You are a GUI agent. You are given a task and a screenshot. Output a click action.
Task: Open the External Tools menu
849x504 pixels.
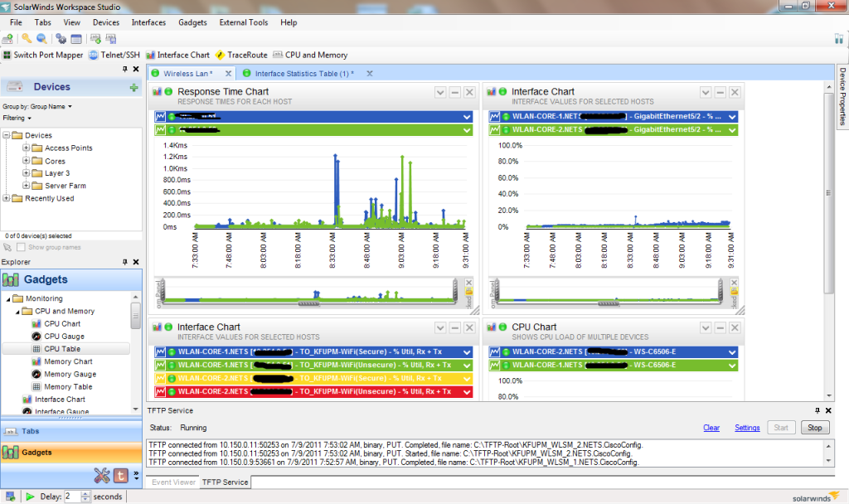[x=244, y=22]
